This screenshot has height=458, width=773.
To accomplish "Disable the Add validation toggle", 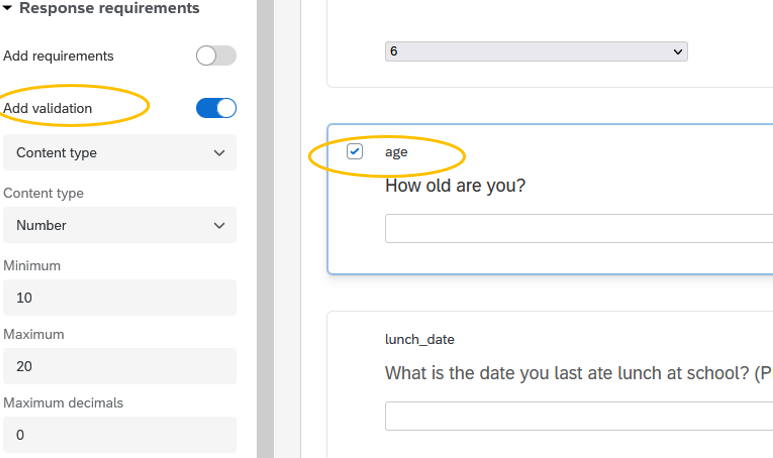I will point(216,108).
